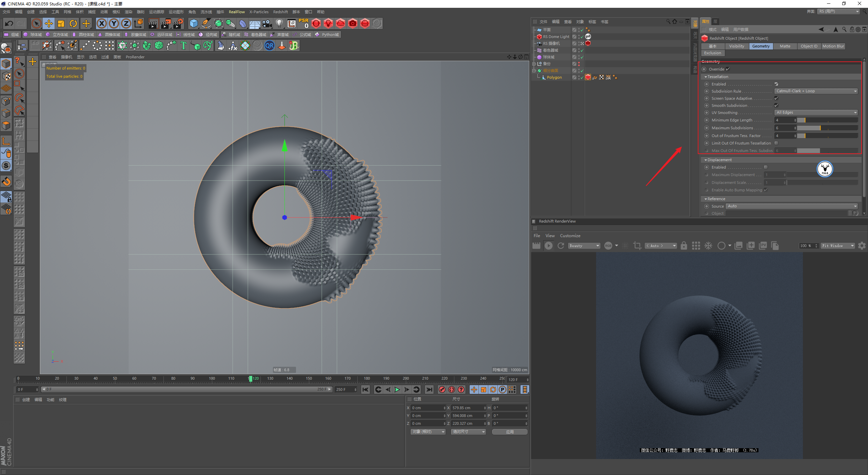The height and width of the screenshot is (475, 868).
Task: Click the Cube primitive icon in toolbar
Action: 194,23
